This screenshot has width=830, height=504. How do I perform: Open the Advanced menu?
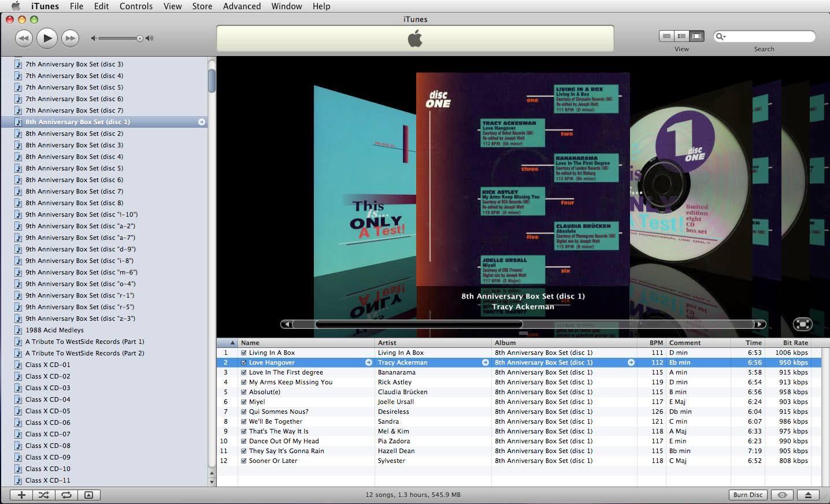(x=242, y=6)
